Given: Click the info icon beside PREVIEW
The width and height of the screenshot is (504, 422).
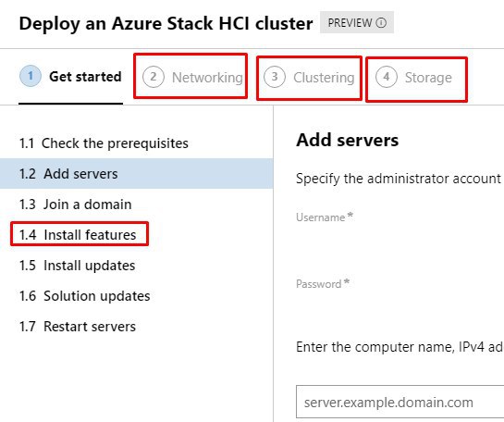Looking at the screenshot, I should click(x=381, y=23).
